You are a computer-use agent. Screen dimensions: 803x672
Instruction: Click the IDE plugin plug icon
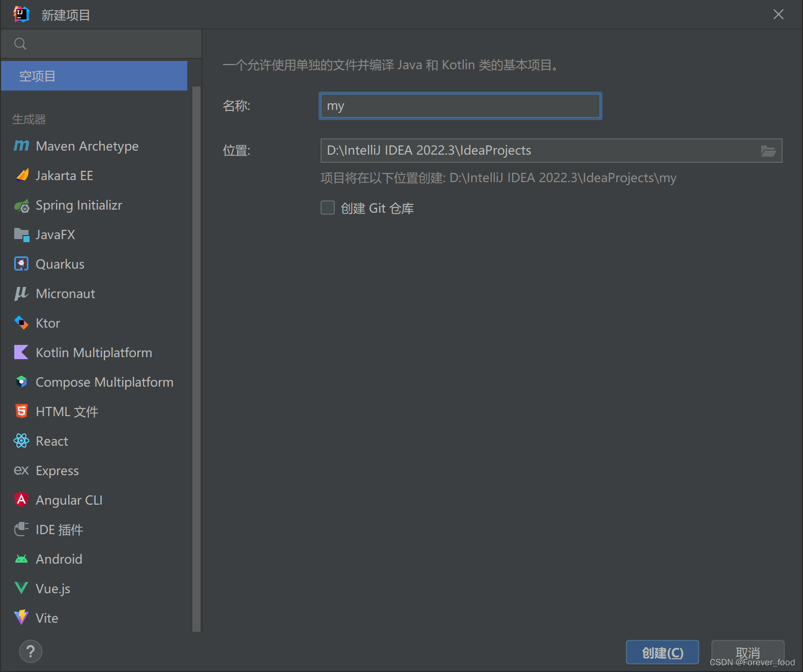click(x=21, y=529)
